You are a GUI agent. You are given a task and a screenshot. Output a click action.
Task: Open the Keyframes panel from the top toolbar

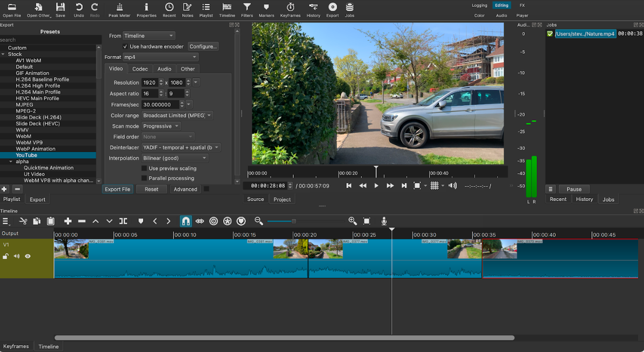(289, 9)
